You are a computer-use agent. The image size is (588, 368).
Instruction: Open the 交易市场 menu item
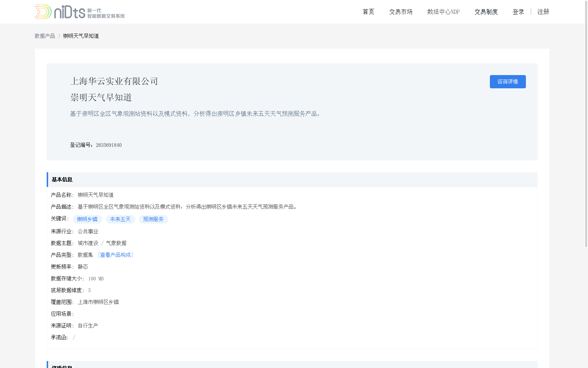coord(401,12)
